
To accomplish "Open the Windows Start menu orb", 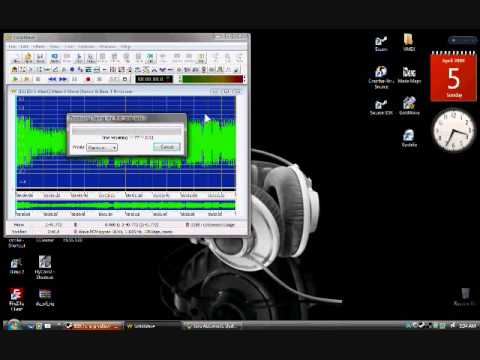I will coord(14,325).
